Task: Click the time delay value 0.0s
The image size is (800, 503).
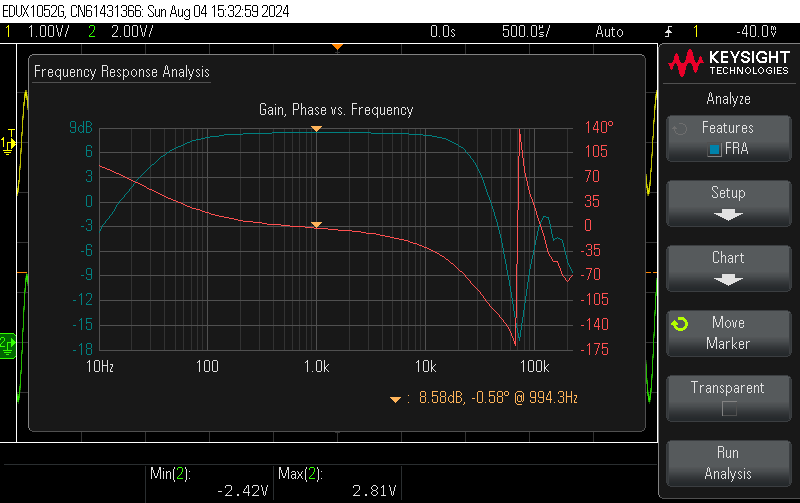Action: [x=442, y=32]
